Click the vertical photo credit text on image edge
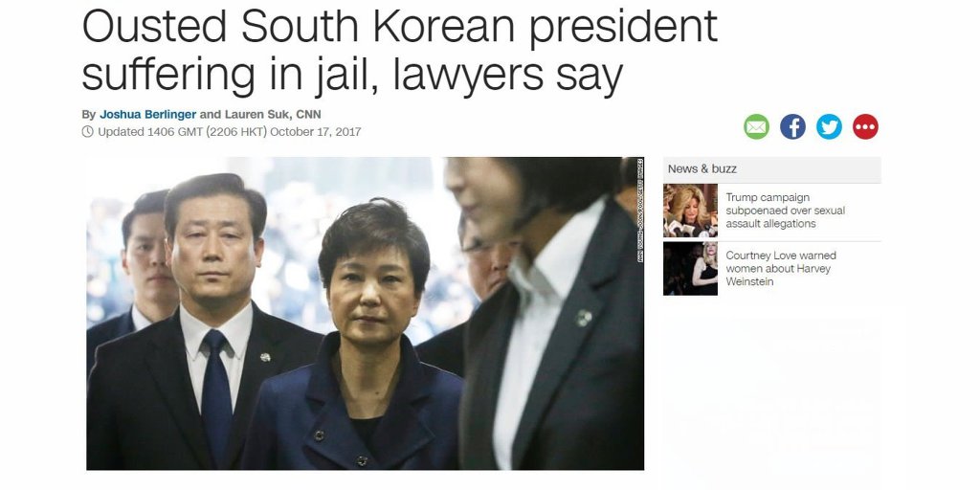 [x=640, y=210]
